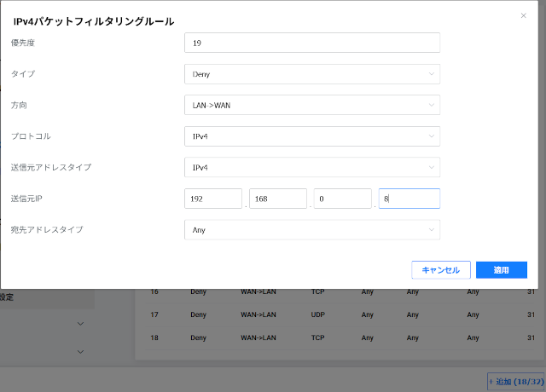Click the fourth source IP octet 8

coord(409,199)
